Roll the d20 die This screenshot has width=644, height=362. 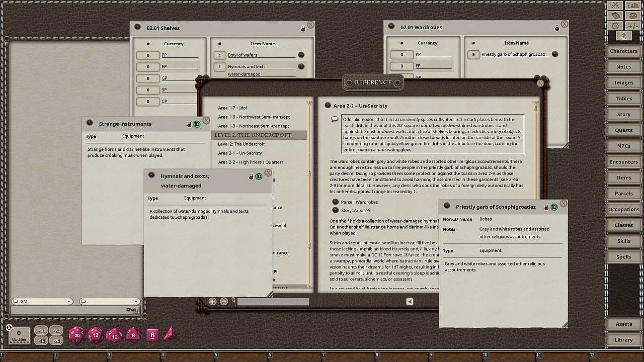[77, 335]
